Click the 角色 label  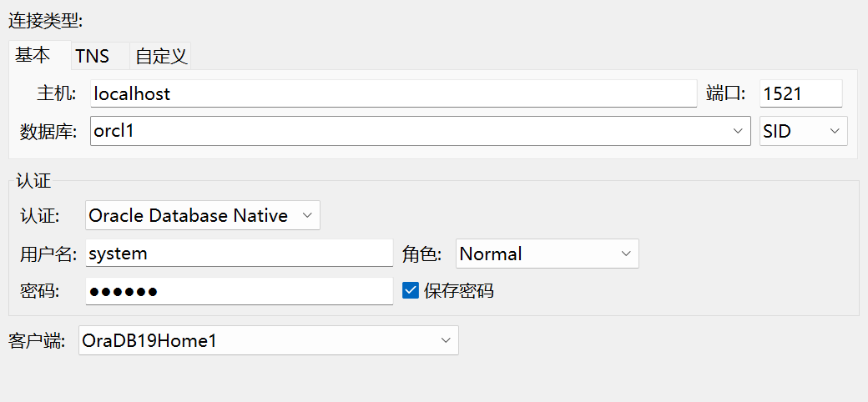425,254
